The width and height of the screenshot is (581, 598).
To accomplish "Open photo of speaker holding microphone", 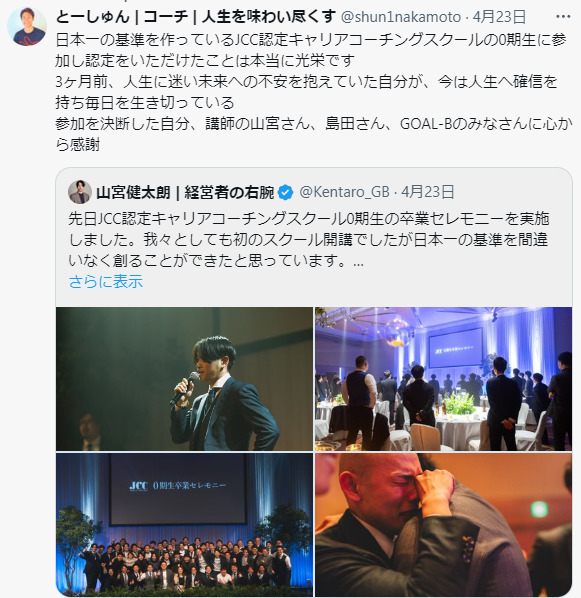I will (x=184, y=379).
